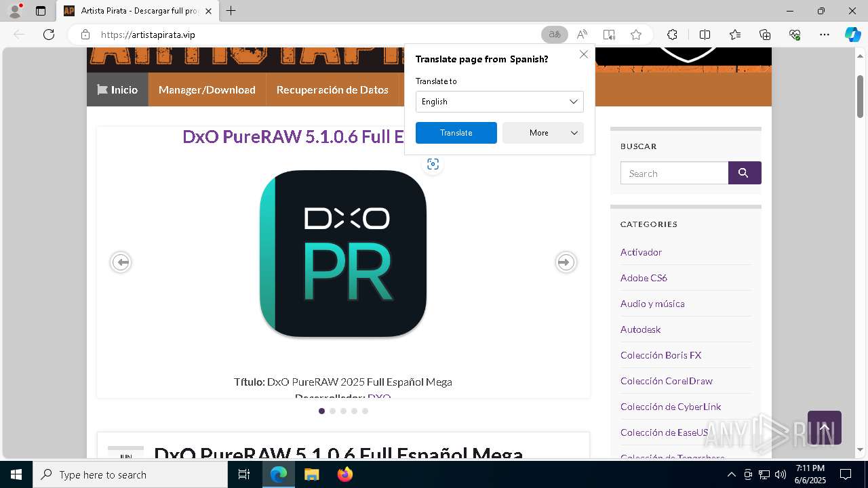Click the visual search icon on image
The width and height of the screenshot is (868, 488).
[433, 164]
